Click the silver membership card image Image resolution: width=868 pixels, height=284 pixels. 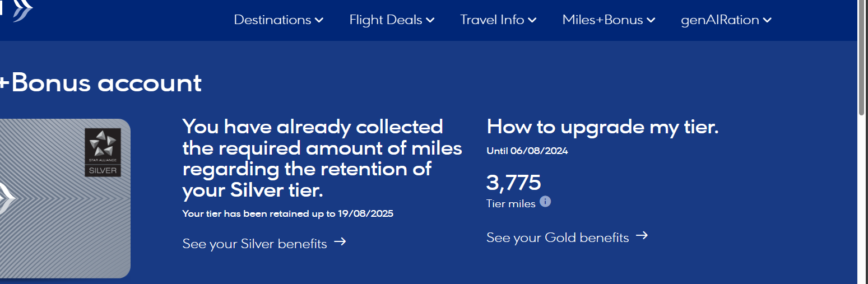(x=50, y=224)
